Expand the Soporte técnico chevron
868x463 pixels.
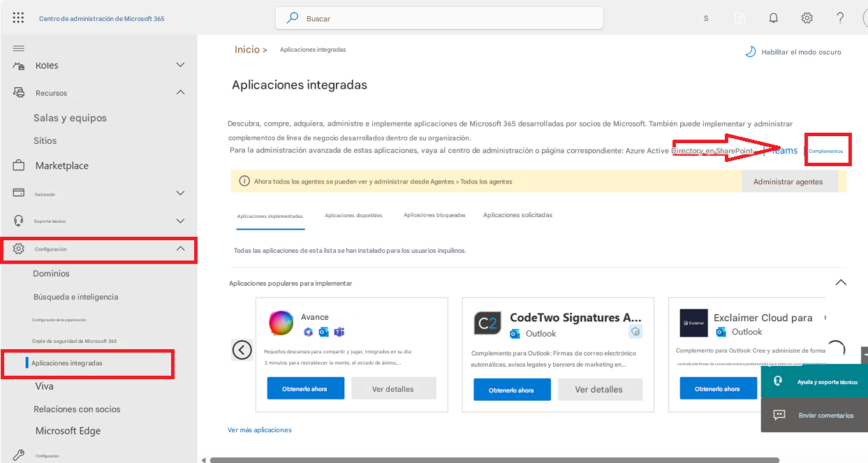click(180, 221)
